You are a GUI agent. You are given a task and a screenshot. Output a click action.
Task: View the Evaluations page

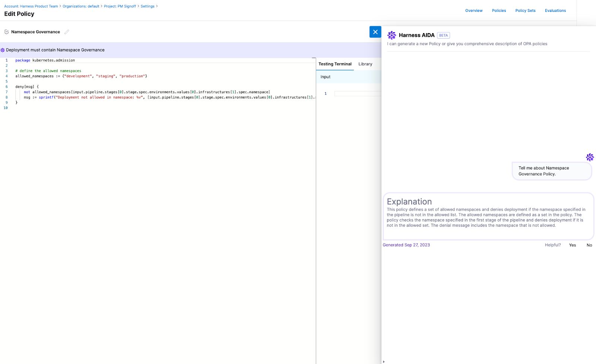pyautogui.click(x=555, y=11)
